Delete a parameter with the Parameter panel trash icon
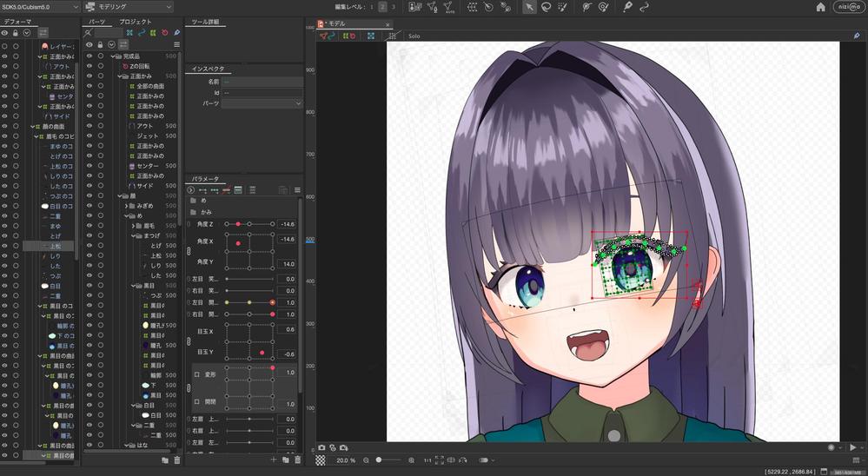The height and width of the screenshot is (476, 868). (x=298, y=460)
